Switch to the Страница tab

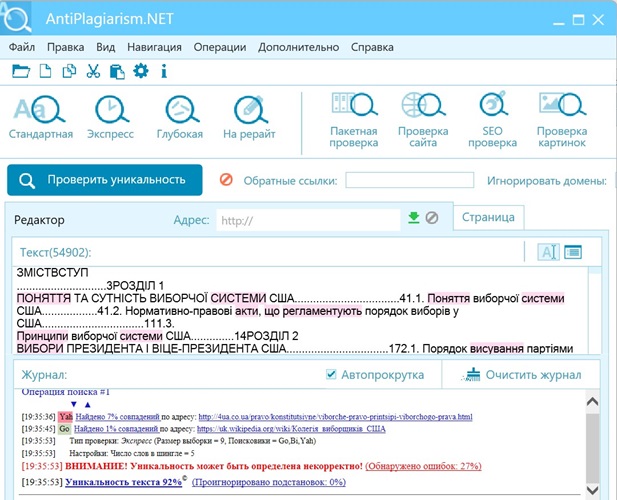coord(488,217)
